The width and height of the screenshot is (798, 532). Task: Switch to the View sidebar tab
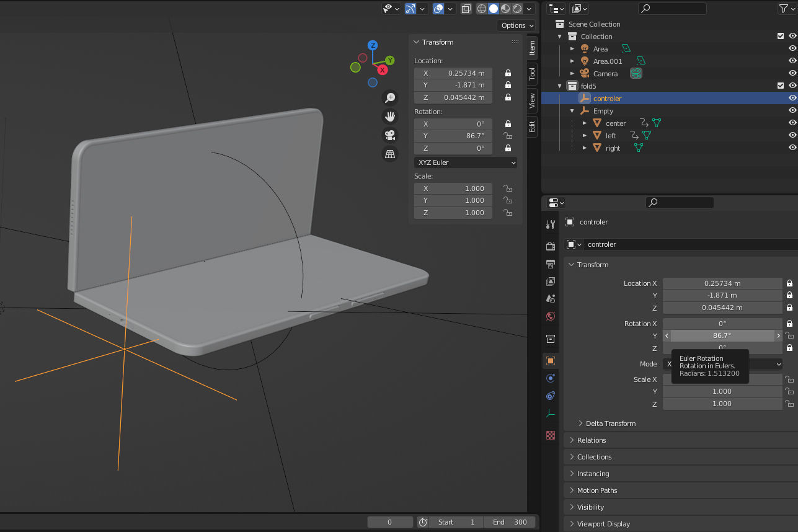coord(532,101)
